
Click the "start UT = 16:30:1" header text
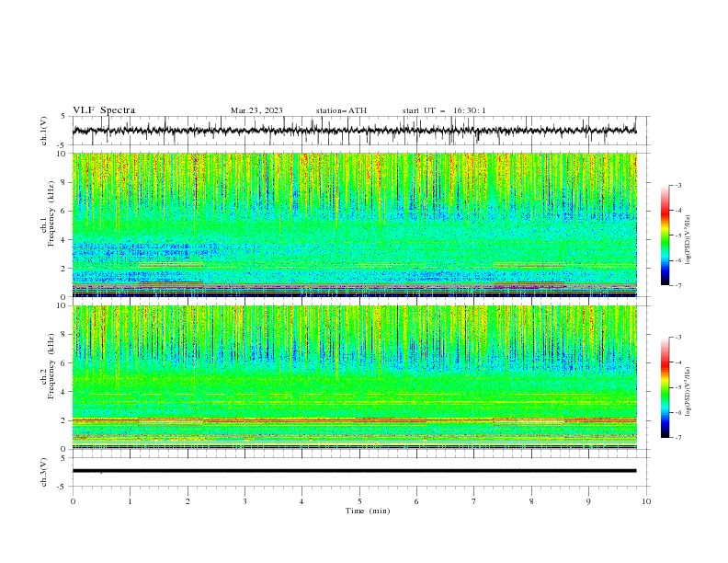coord(444,110)
